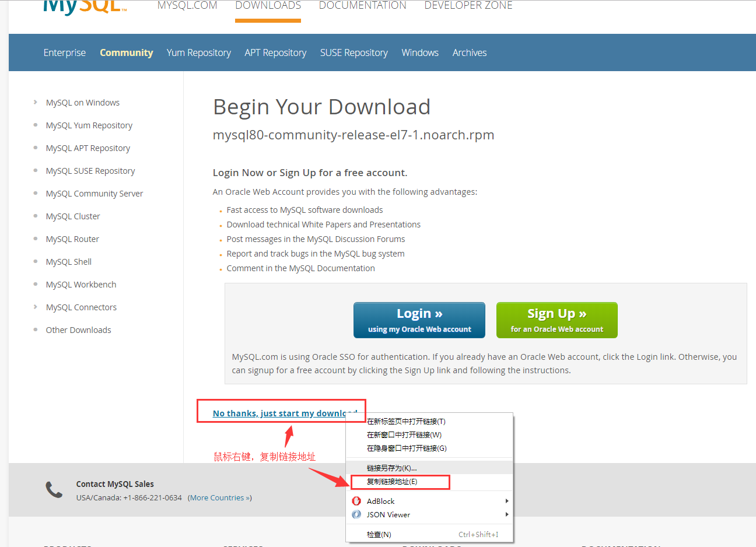Click the AdBlock icon in the context menu

click(356, 501)
